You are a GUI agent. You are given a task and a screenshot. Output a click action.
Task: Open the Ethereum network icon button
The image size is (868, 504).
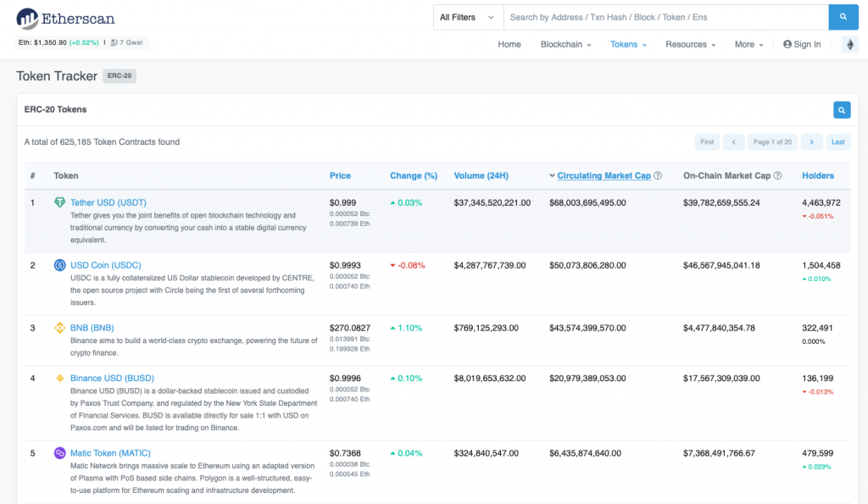849,44
